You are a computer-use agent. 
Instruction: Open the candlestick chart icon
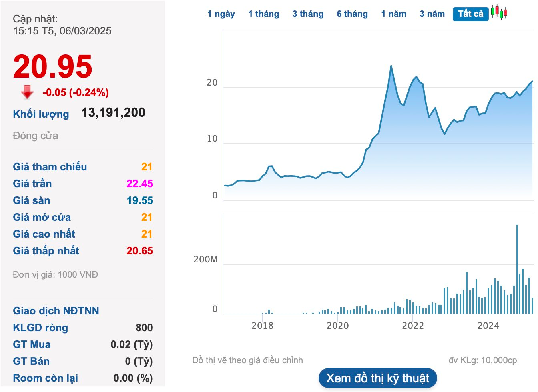coord(499,12)
